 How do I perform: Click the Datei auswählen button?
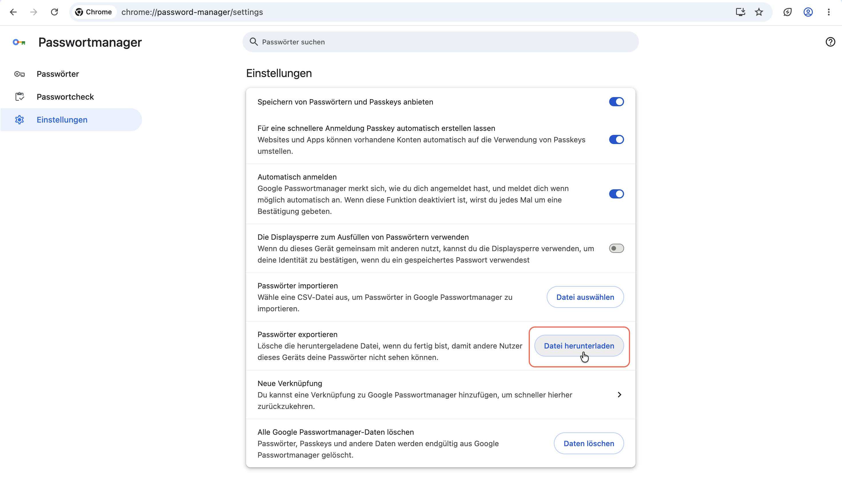tap(585, 297)
